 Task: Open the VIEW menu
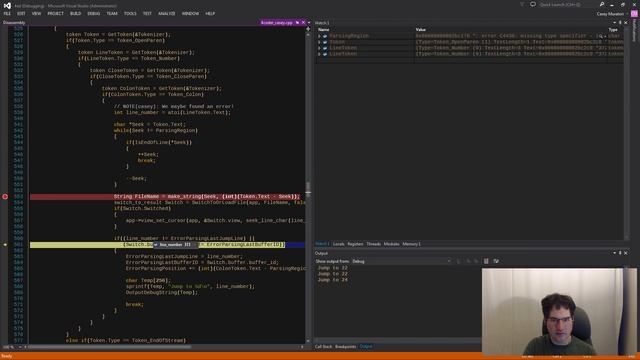pyautogui.click(x=36, y=13)
